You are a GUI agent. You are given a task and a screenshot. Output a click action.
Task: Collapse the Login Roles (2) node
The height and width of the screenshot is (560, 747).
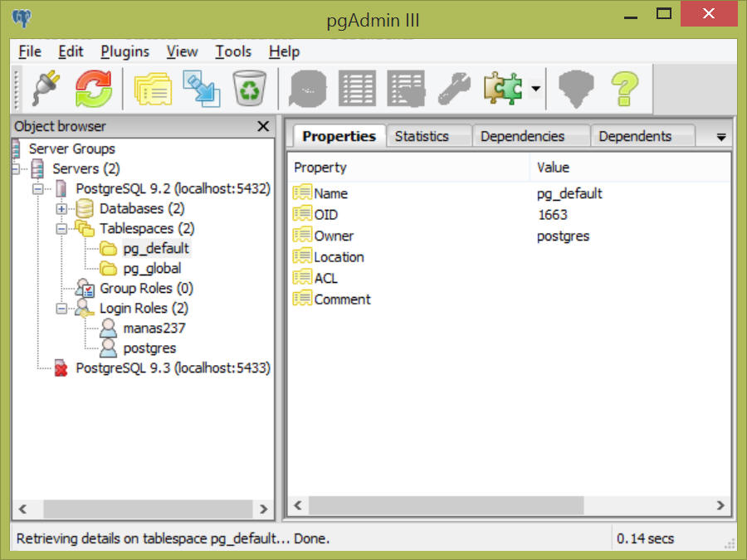pos(61,309)
